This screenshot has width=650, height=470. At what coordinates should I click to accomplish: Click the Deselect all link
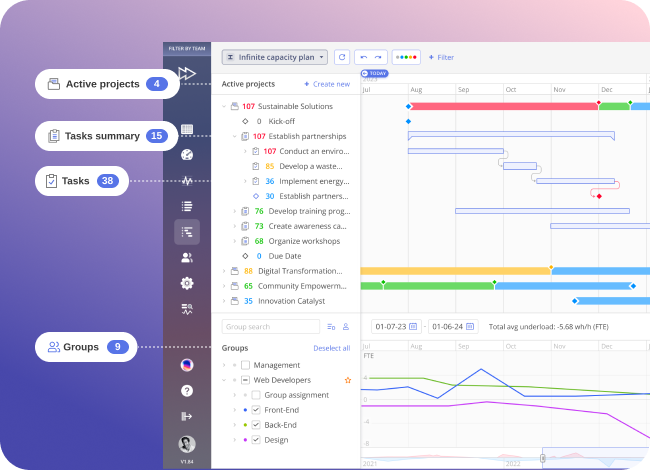pos(331,348)
